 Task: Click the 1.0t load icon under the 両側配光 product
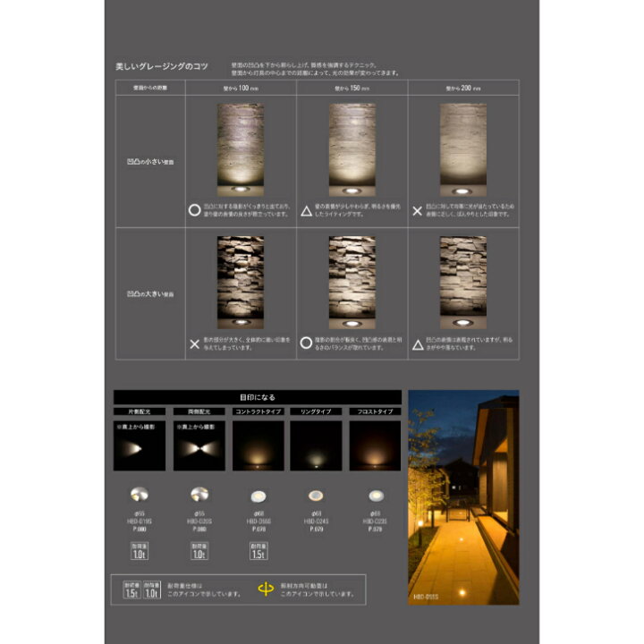click(x=199, y=551)
